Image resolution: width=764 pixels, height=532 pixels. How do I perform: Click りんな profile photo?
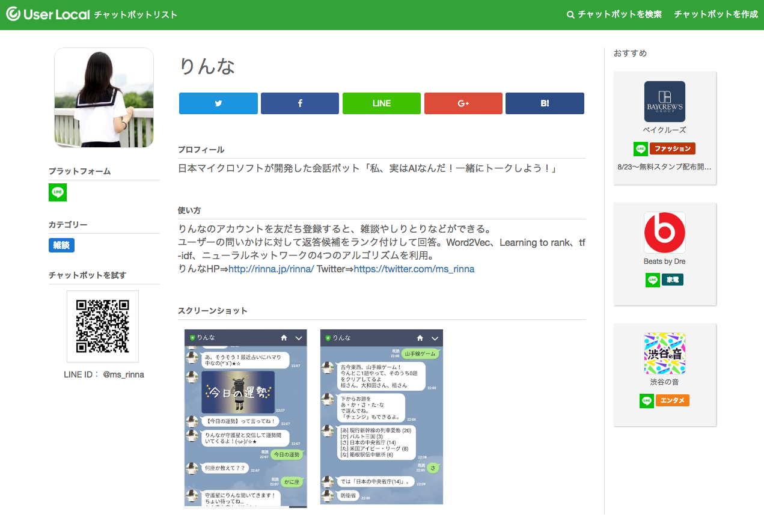pos(104,97)
